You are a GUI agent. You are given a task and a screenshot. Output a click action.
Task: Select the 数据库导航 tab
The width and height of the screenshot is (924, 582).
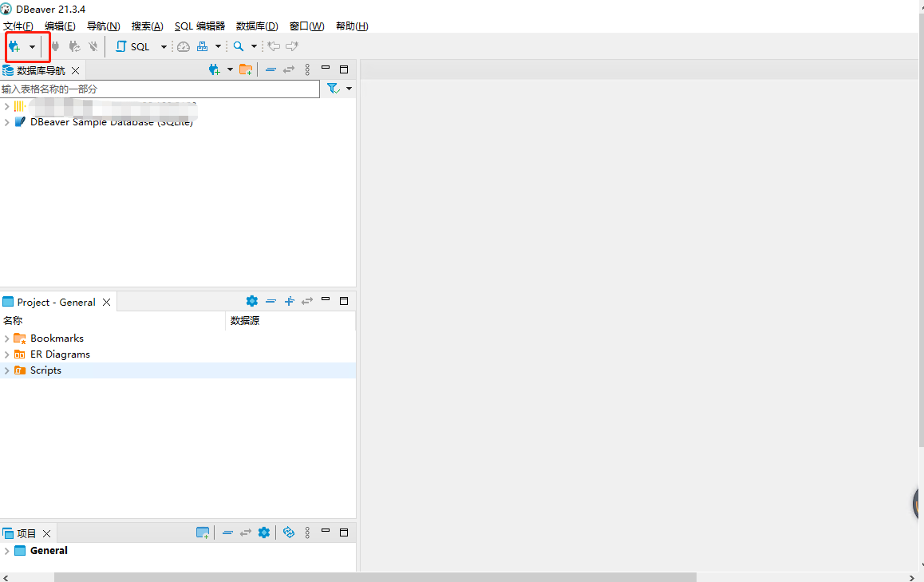coord(41,71)
